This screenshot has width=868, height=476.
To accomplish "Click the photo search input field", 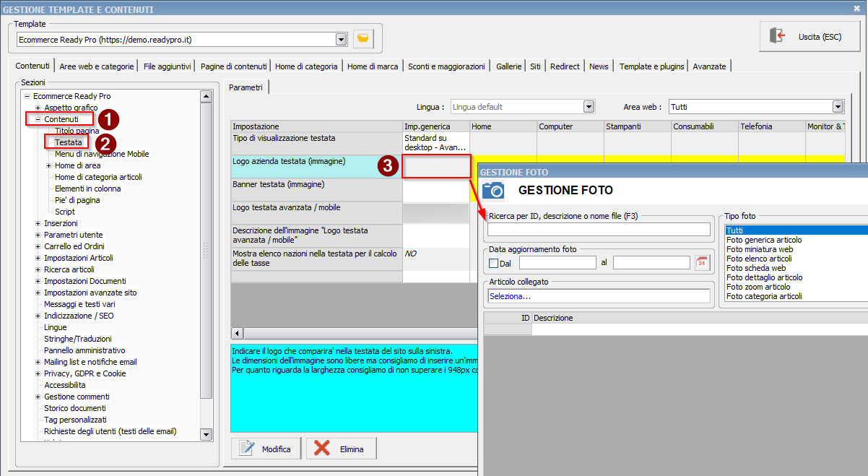I will (599, 230).
